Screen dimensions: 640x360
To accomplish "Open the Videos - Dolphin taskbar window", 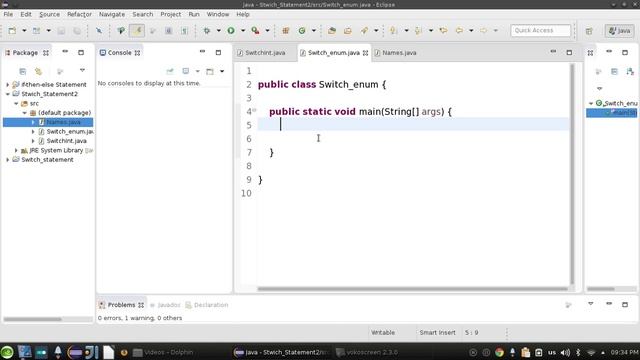I will pos(163,352).
